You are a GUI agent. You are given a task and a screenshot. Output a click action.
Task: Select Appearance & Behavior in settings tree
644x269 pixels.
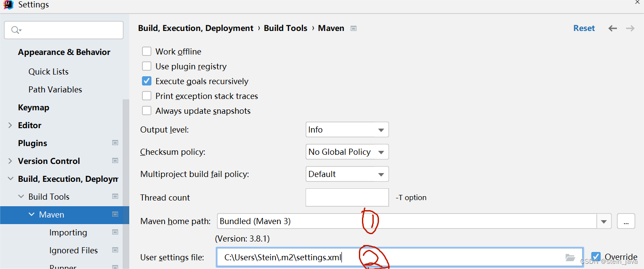64,52
